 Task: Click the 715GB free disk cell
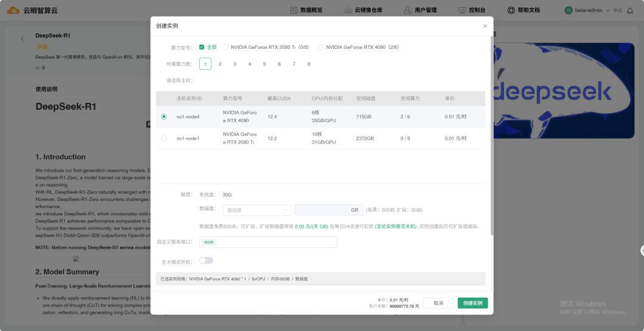coord(364,117)
